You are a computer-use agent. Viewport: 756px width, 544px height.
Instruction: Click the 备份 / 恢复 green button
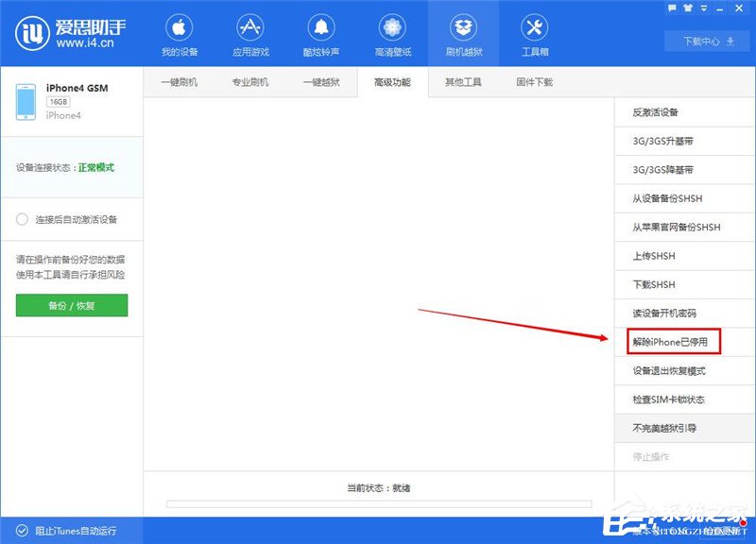click(71, 305)
